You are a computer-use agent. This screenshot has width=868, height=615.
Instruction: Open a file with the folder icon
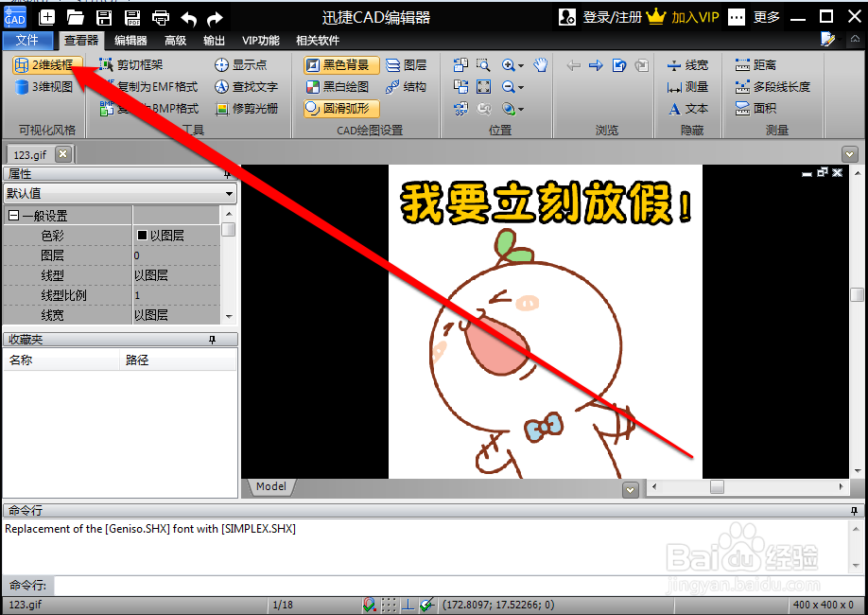(76, 18)
